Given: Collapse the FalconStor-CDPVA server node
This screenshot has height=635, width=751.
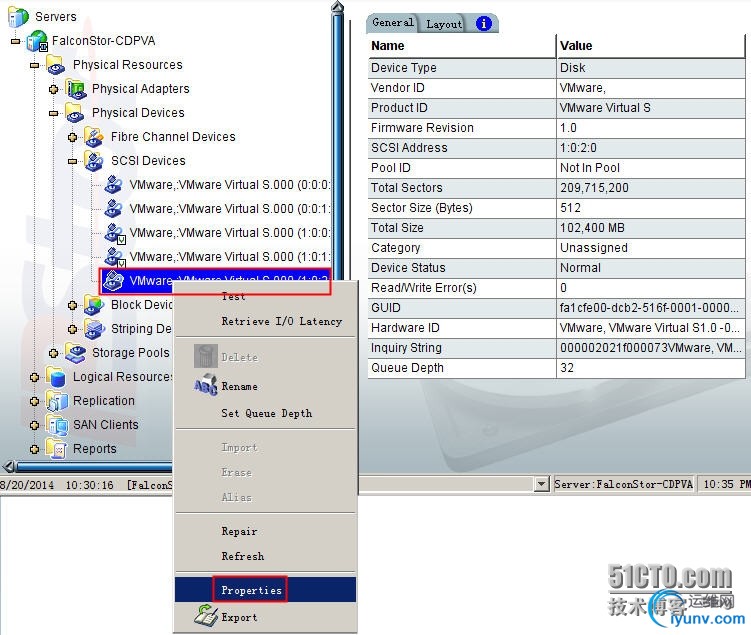Looking at the screenshot, I should point(15,42).
